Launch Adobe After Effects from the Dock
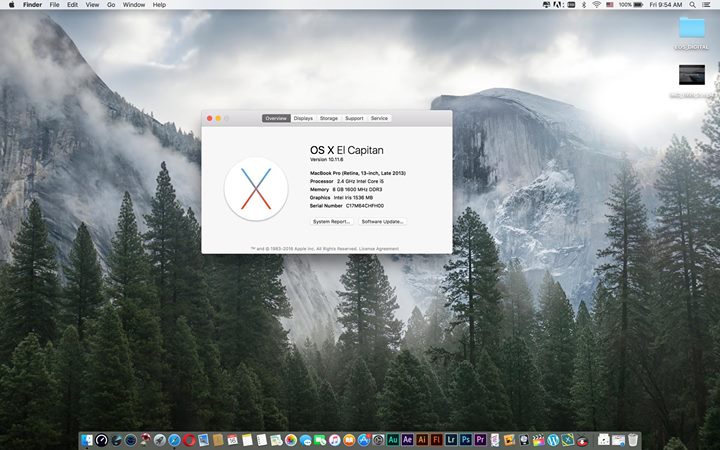The image size is (720, 450). (407, 440)
